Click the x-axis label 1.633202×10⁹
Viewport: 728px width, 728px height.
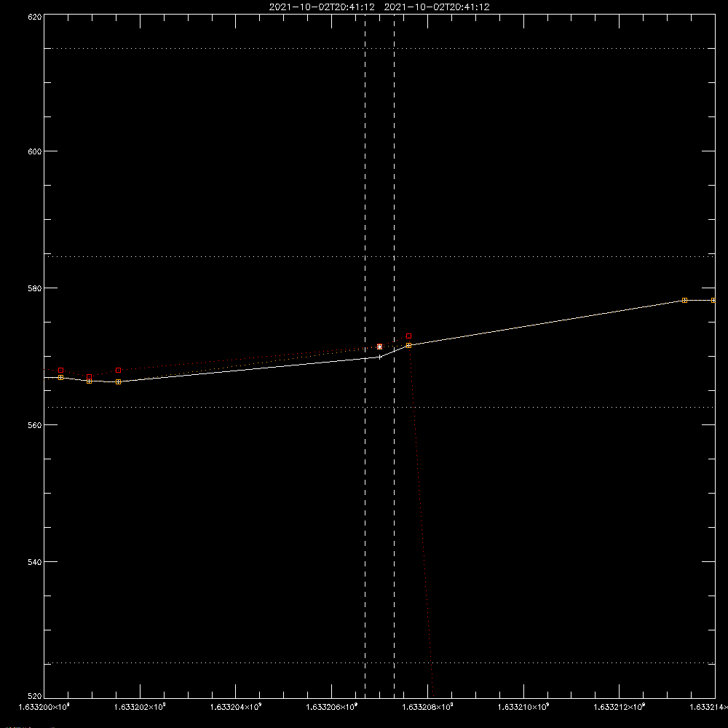click(x=140, y=707)
